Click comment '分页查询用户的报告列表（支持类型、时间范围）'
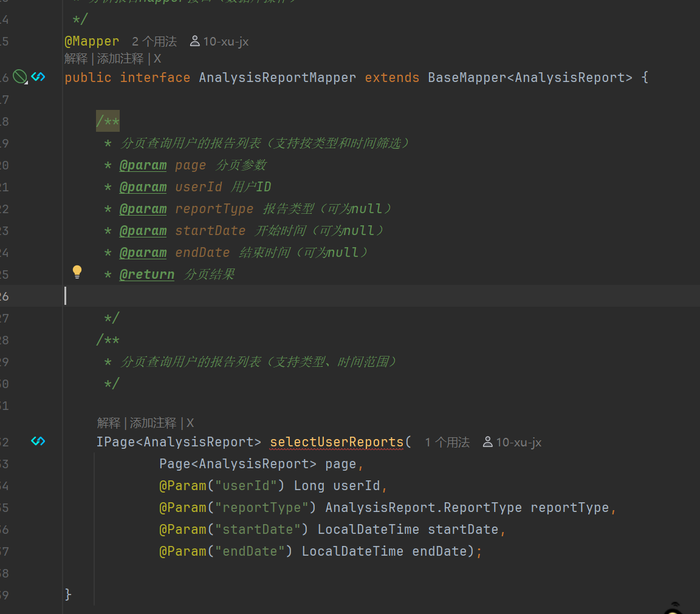The height and width of the screenshot is (614, 700). tap(258, 361)
